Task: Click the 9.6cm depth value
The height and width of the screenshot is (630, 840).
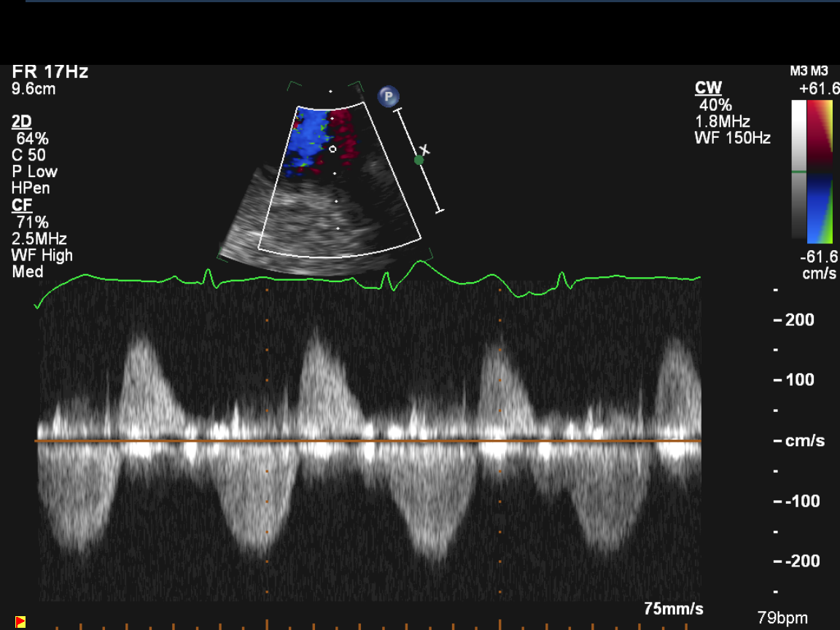Action: click(34, 89)
